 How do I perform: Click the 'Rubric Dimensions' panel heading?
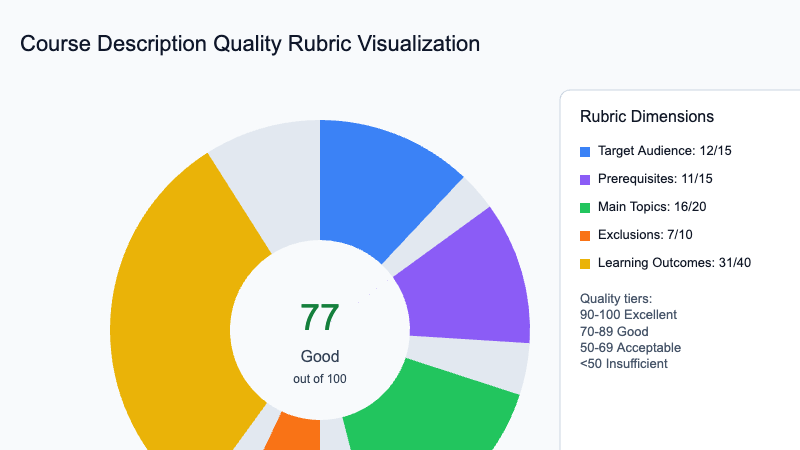[x=646, y=117]
